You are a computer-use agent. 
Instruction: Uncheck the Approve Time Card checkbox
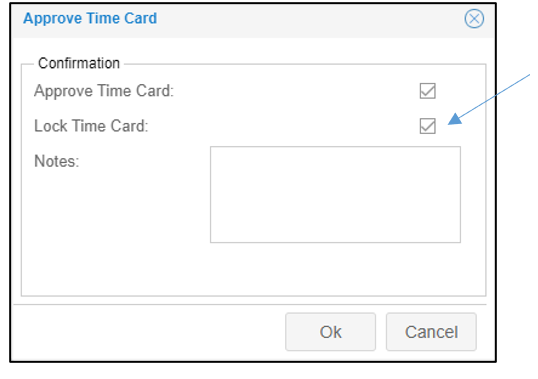click(428, 91)
